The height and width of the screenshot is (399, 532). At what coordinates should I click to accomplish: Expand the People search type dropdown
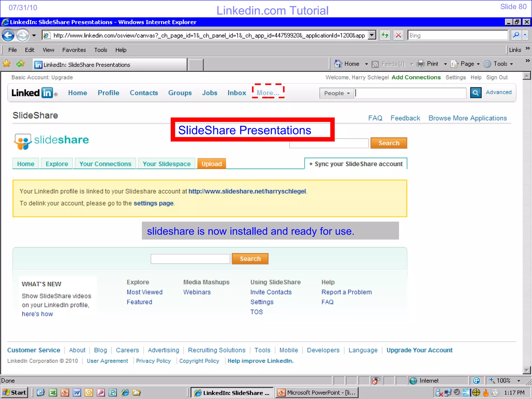click(x=337, y=93)
